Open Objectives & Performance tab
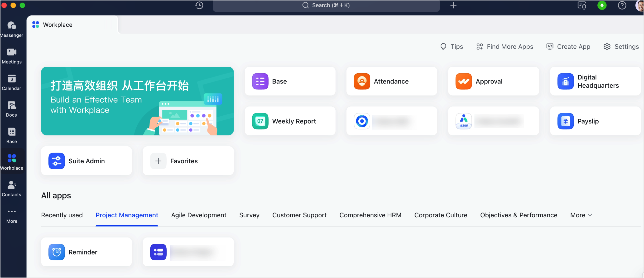The height and width of the screenshot is (278, 644). click(x=519, y=215)
